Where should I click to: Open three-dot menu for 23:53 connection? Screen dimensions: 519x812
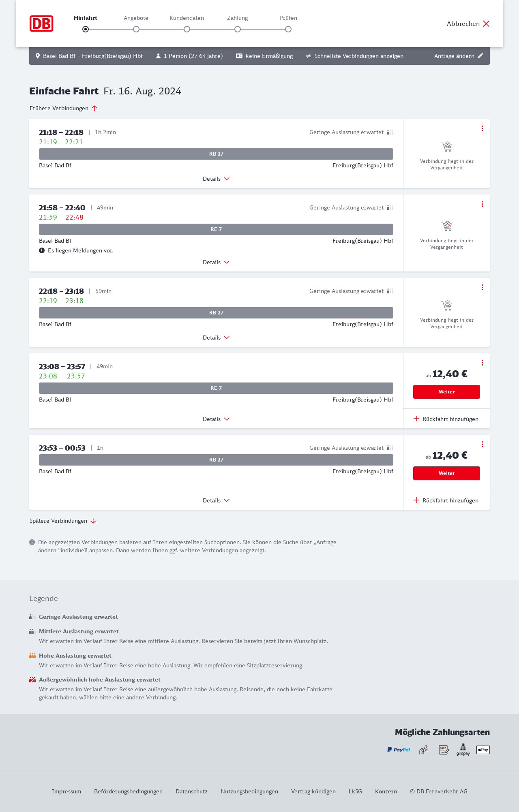[x=482, y=444]
